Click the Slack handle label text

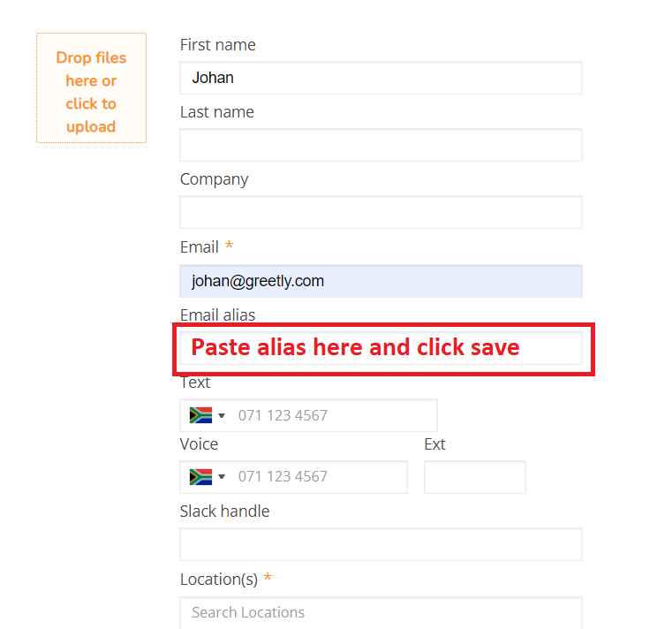coord(224,512)
